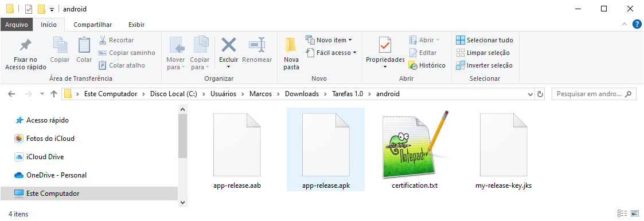
Task: Select OneDrive - Personal in sidebar
Action: tap(56, 175)
